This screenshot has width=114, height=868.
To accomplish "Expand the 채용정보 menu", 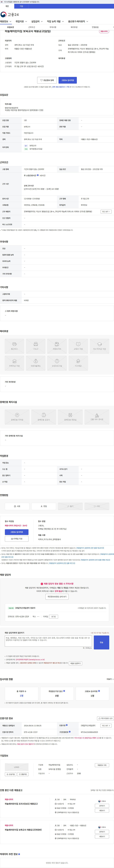I will coord(6,22).
